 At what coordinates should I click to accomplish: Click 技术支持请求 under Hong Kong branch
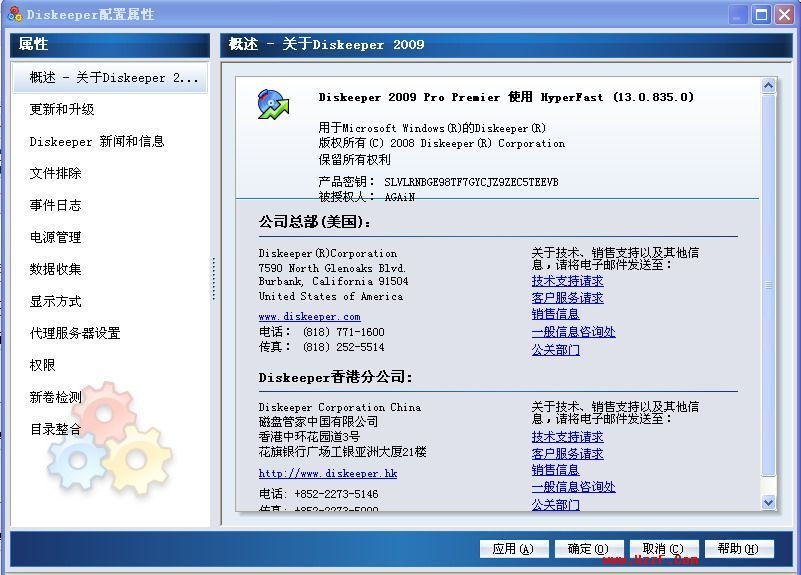coord(568,437)
